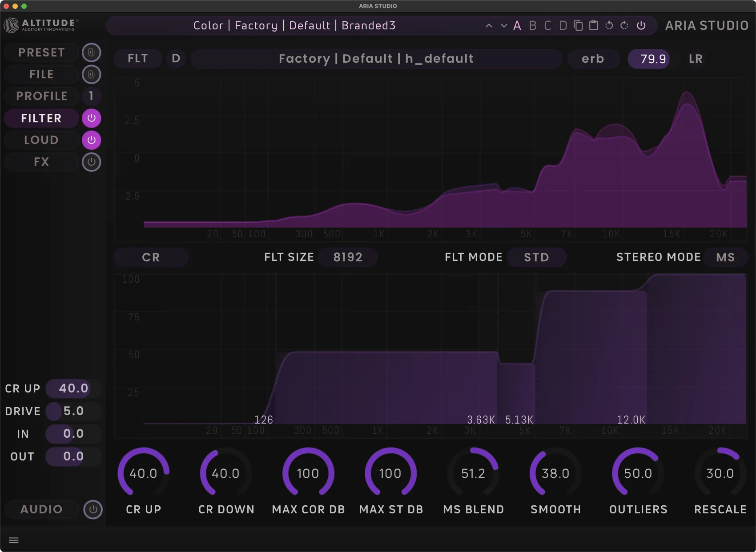Open the previous preset with the down chevron
The height and width of the screenshot is (552, 756).
[503, 25]
